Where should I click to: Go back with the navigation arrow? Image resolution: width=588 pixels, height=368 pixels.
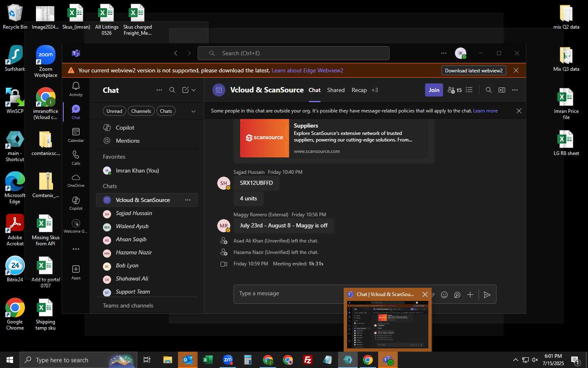[176, 53]
